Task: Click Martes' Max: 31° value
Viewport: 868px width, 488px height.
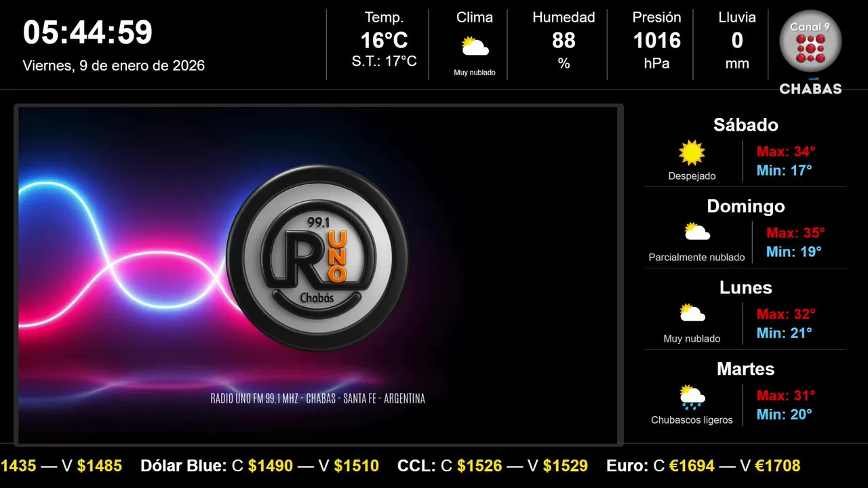Action: (786, 395)
